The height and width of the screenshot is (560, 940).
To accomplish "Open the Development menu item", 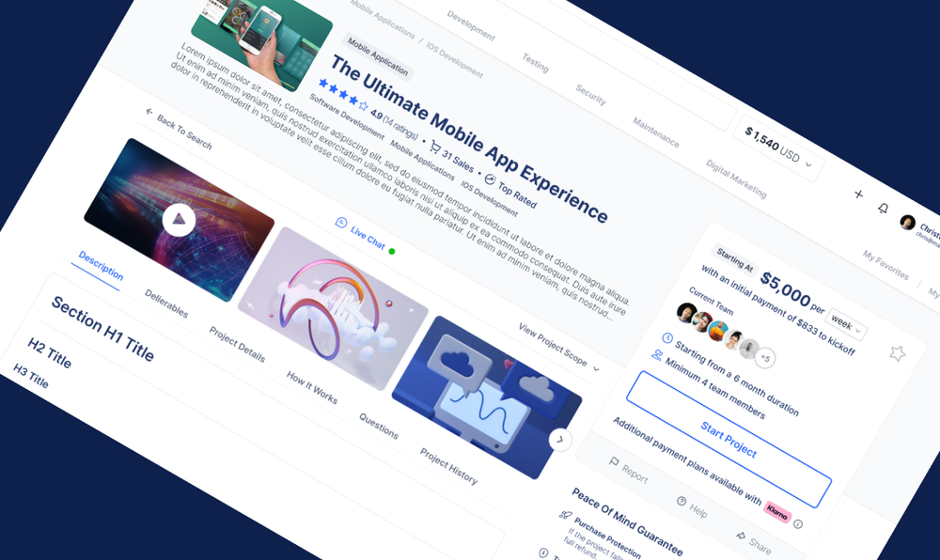I will (471, 25).
